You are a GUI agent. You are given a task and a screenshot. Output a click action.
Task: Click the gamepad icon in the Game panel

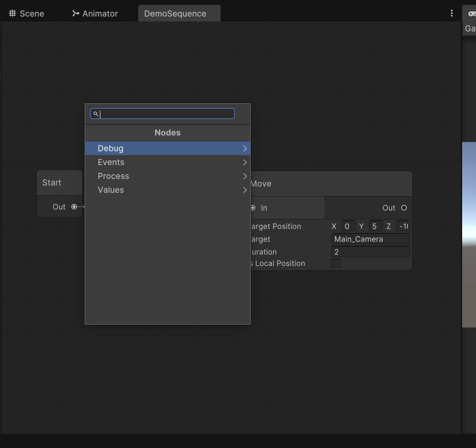(x=471, y=14)
